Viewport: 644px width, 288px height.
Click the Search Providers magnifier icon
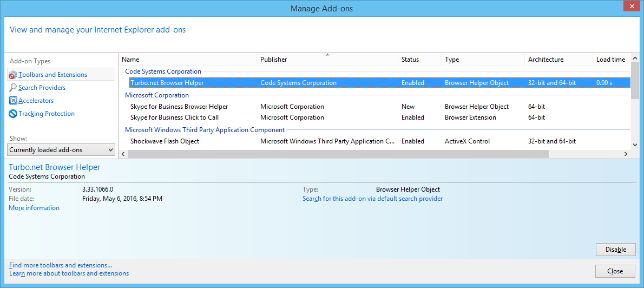(x=13, y=88)
